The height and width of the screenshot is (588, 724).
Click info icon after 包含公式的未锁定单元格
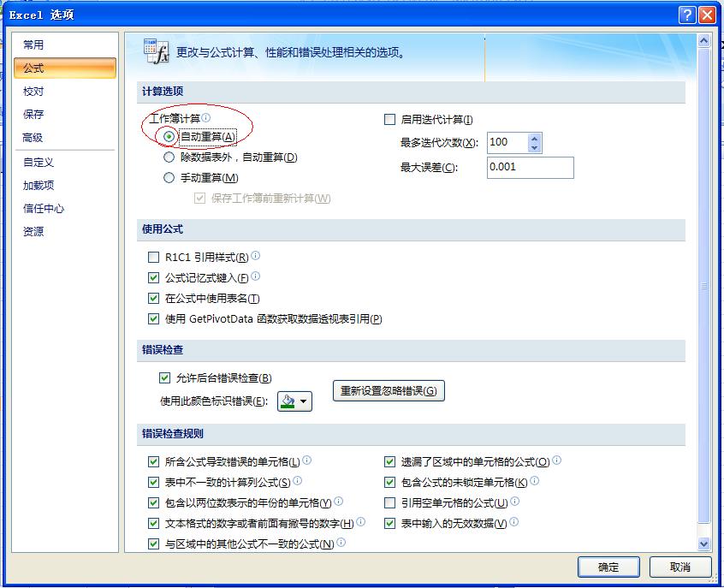[534, 480]
